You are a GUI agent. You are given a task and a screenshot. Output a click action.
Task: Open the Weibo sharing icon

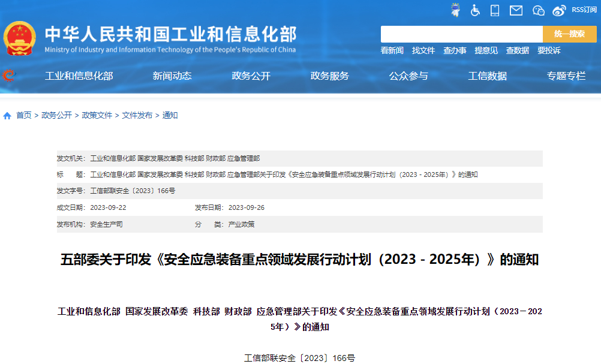(x=558, y=10)
